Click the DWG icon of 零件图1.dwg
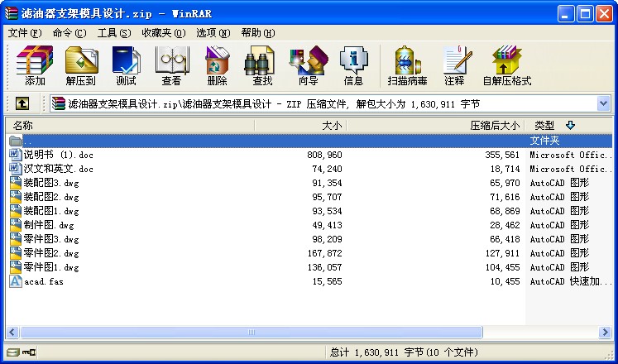The height and width of the screenshot is (364, 618). (x=16, y=267)
